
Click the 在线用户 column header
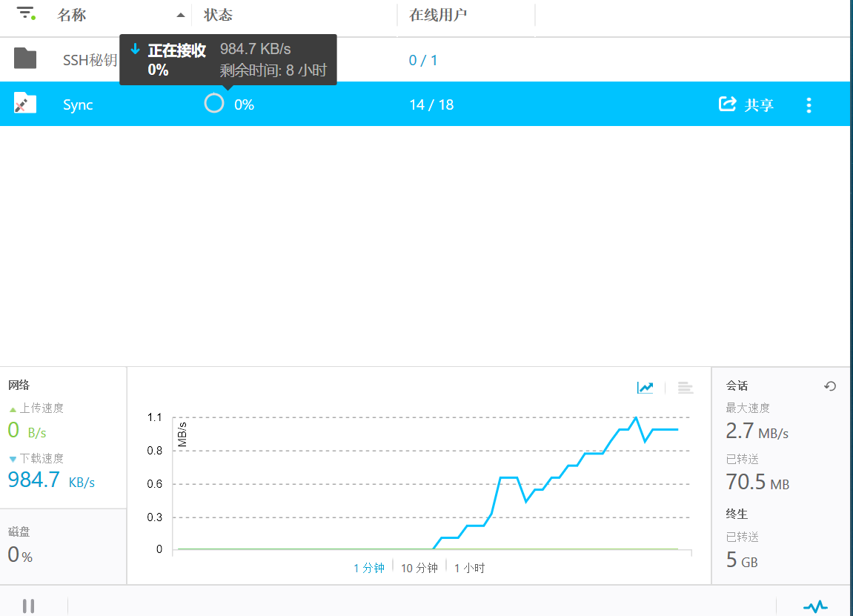coord(438,16)
